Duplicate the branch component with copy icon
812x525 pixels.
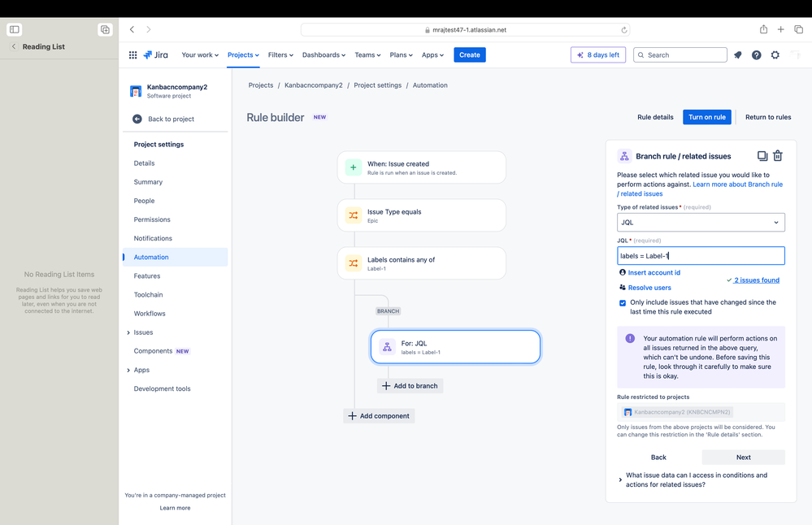point(762,156)
